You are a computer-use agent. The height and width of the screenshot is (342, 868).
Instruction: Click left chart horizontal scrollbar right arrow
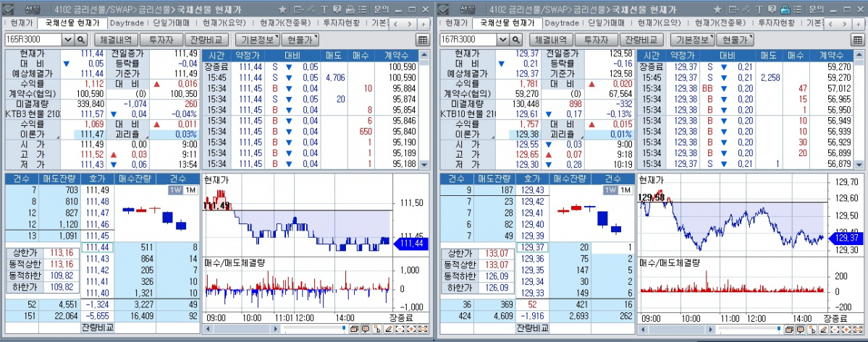(277, 329)
